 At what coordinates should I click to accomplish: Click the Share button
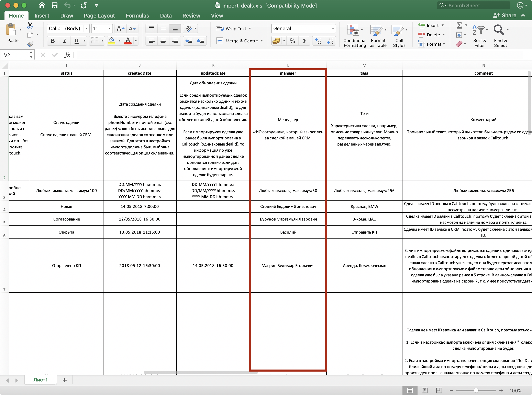pos(505,15)
